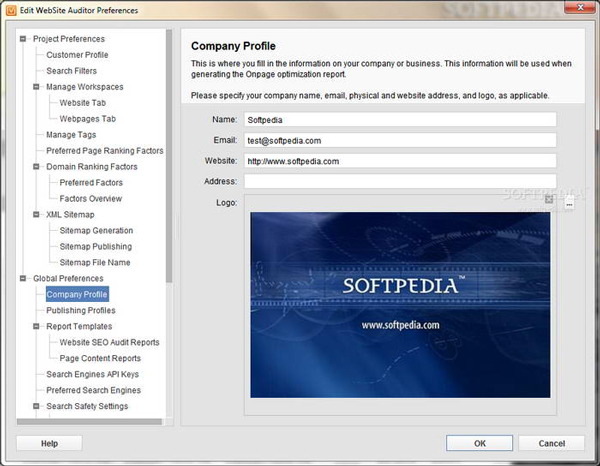Collapse the XML Sitemap node
This screenshot has height=466, width=600.
tap(36, 215)
